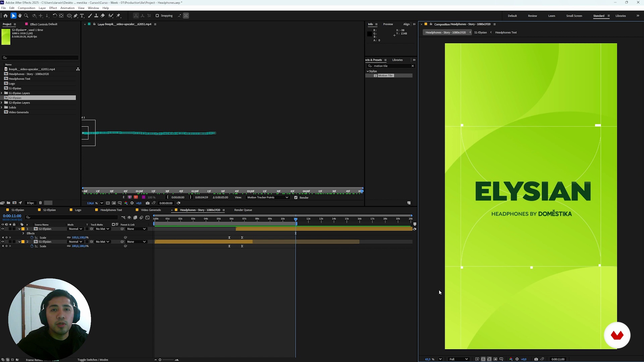The image size is (644, 362).
Task: Select the Pen tool
Action: click(x=76, y=16)
